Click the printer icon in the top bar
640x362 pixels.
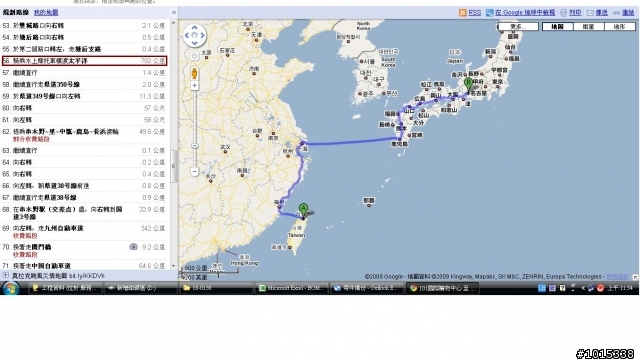[563, 13]
